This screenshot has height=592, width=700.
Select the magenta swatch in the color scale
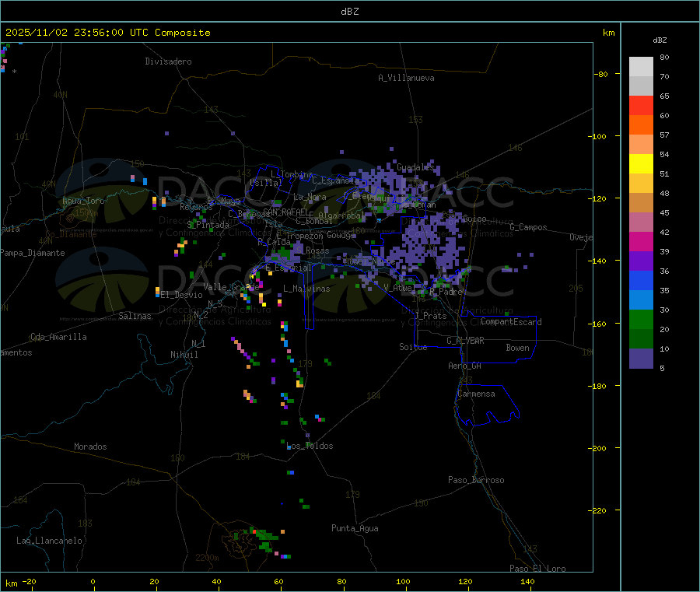coord(641,242)
